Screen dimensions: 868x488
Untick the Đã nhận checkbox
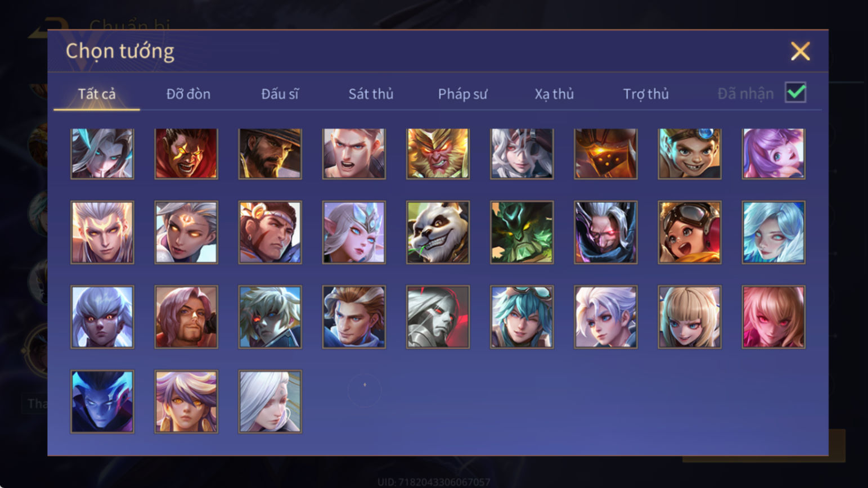tap(795, 92)
